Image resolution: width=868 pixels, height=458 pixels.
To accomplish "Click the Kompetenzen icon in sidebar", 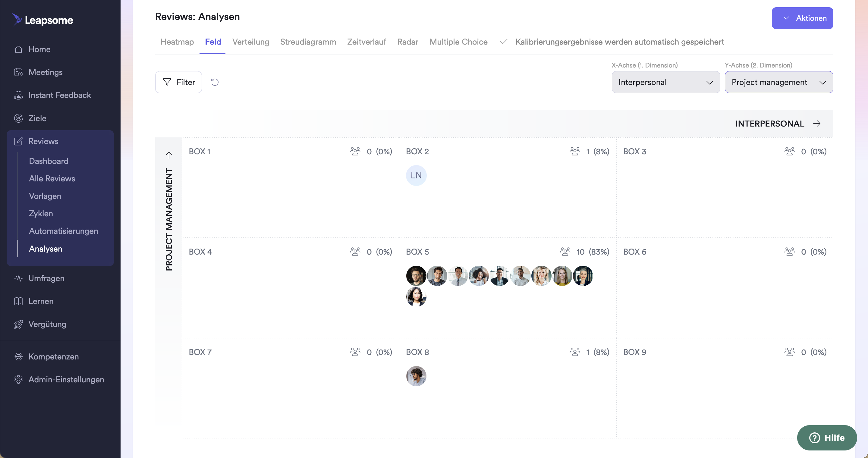I will coord(18,357).
